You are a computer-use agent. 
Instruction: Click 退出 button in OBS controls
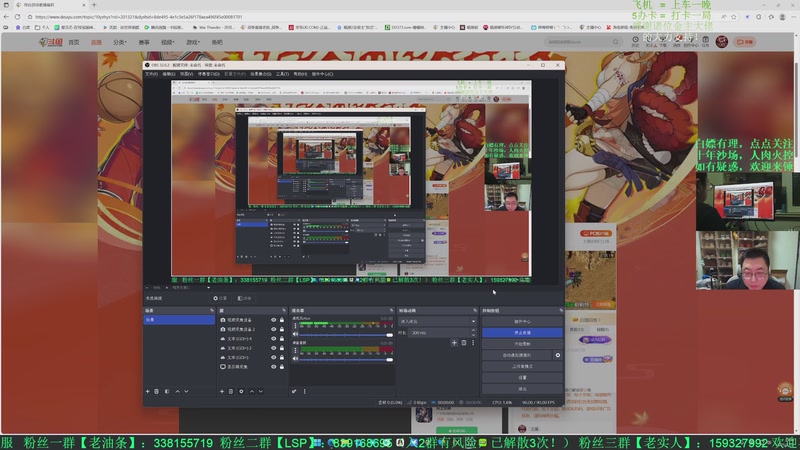(x=522, y=389)
